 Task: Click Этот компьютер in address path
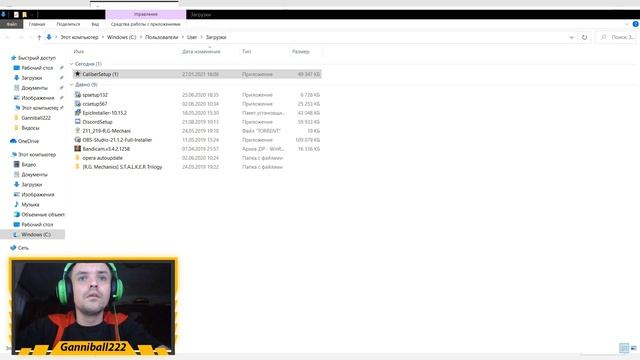pos(79,38)
